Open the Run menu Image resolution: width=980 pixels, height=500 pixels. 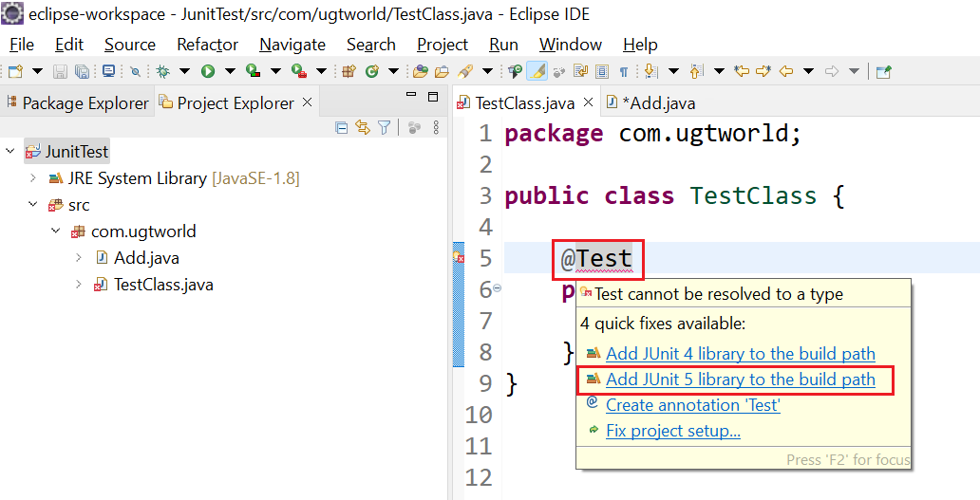pyautogui.click(x=503, y=45)
